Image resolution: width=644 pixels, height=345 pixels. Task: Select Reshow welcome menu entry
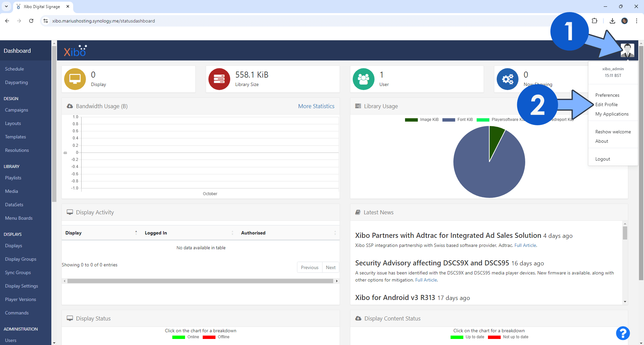tap(613, 132)
